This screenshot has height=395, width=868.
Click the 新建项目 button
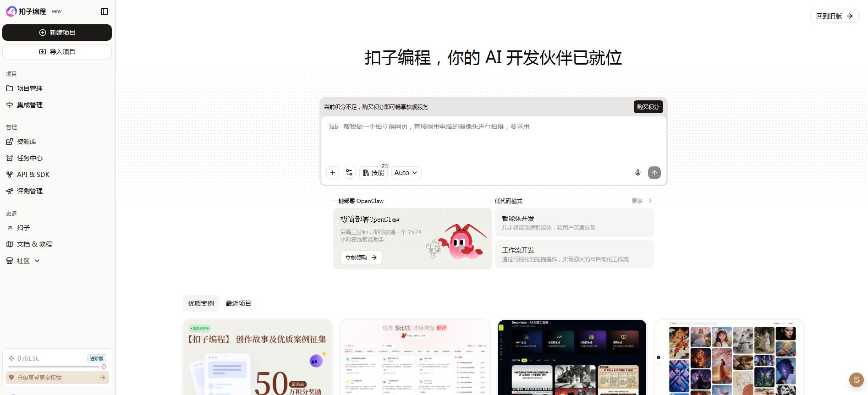coord(57,33)
